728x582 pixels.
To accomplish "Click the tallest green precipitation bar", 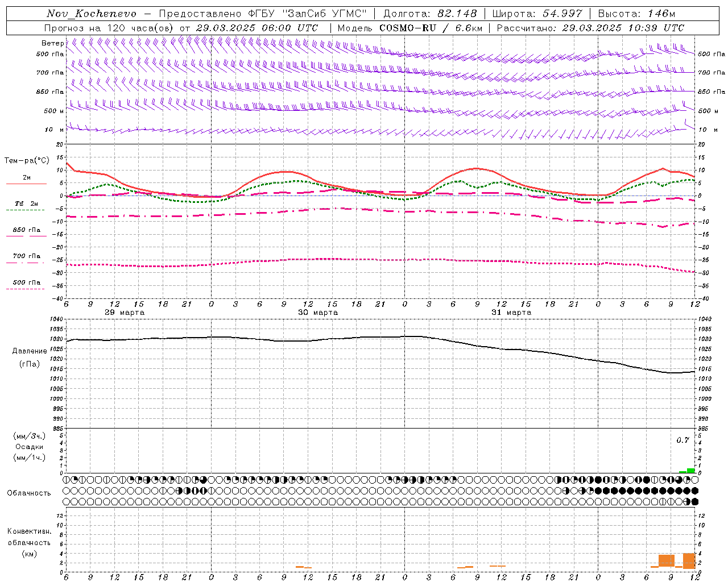I will [691, 471].
